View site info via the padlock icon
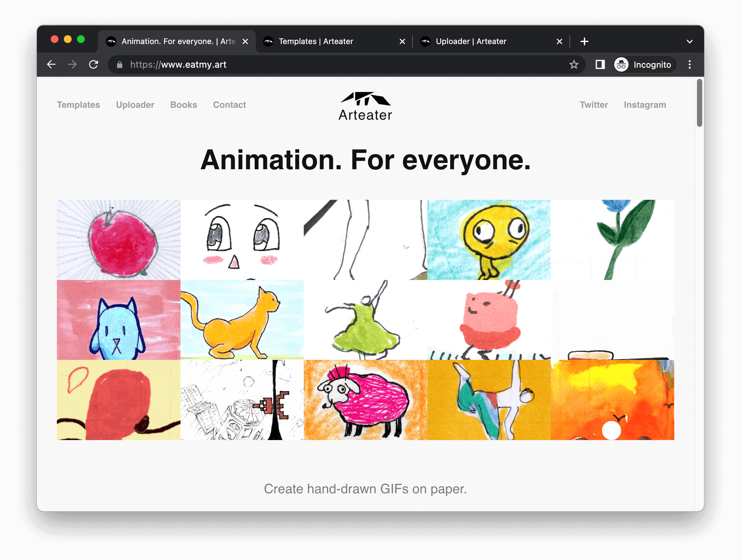Screen dimensions: 741x560 120,65
